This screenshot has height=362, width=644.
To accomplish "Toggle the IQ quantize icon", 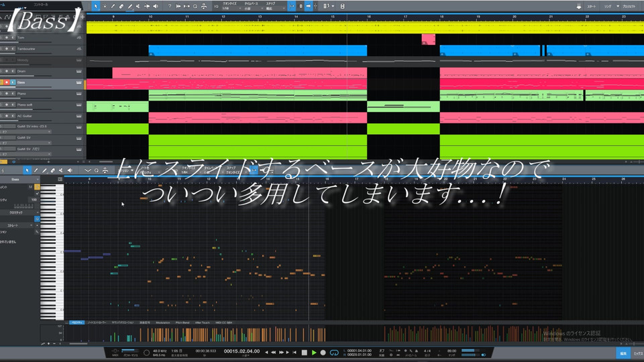I will click(x=217, y=6).
